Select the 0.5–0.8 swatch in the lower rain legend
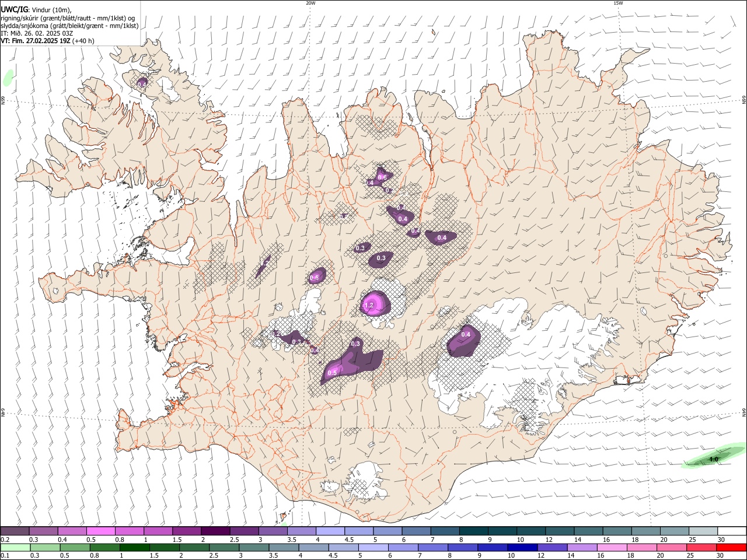Image resolution: width=747 pixels, height=560 pixels. click(x=75, y=548)
